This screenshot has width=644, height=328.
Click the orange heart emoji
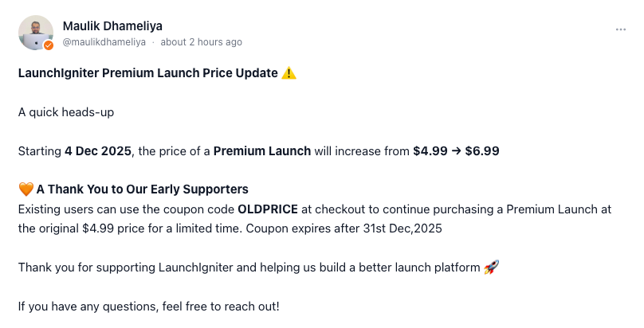click(x=26, y=189)
